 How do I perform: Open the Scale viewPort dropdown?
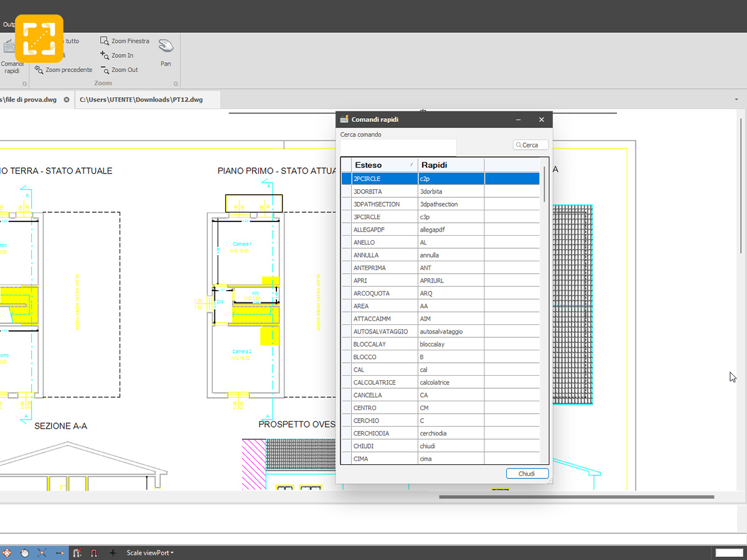(150, 553)
